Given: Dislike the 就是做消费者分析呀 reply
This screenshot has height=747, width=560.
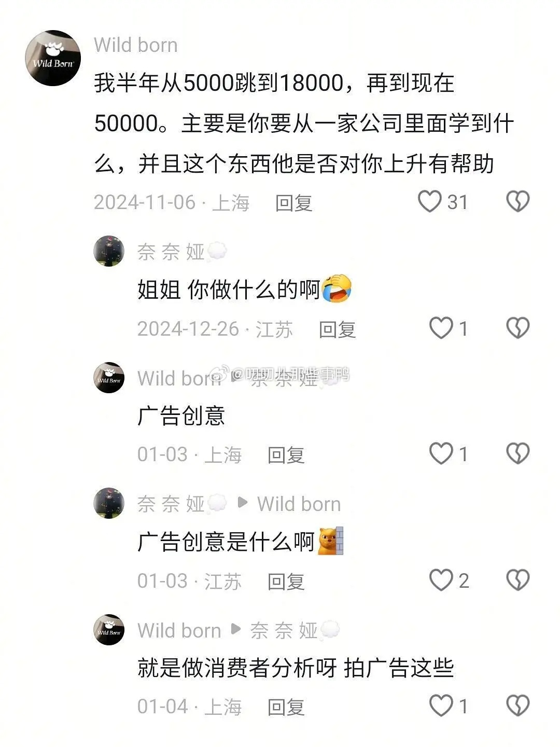Looking at the screenshot, I should click(517, 706).
